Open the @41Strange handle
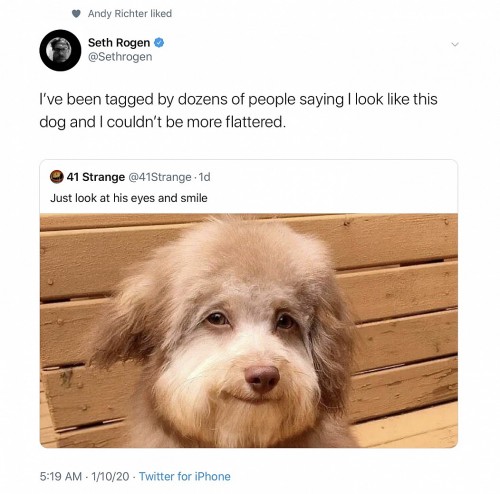Screen dimensions: 500x494 click(160, 177)
